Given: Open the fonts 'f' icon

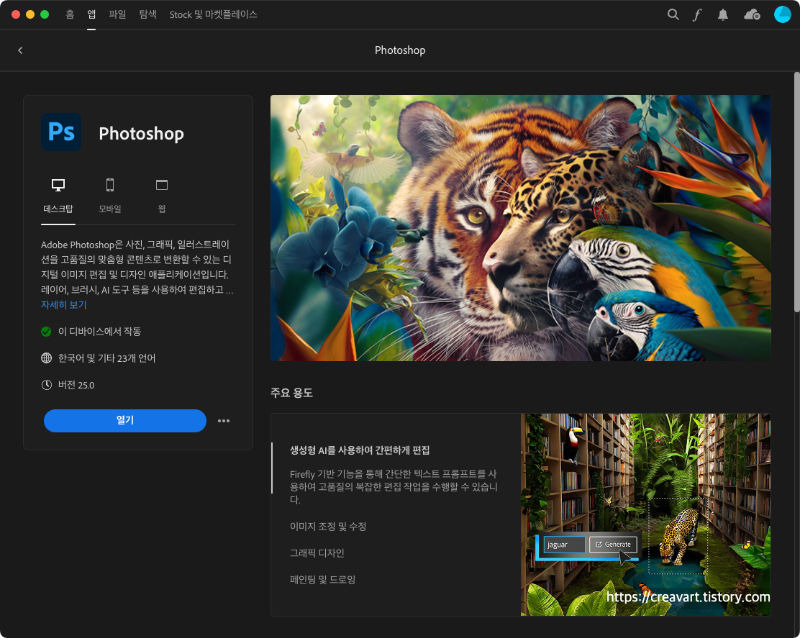Looking at the screenshot, I should coord(697,15).
